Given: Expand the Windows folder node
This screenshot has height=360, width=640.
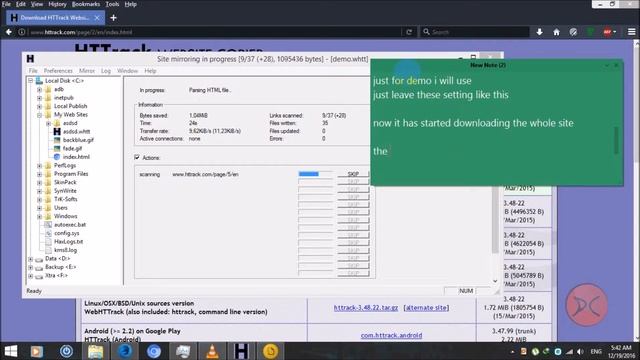Looking at the screenshot, I should click(40, 216).
